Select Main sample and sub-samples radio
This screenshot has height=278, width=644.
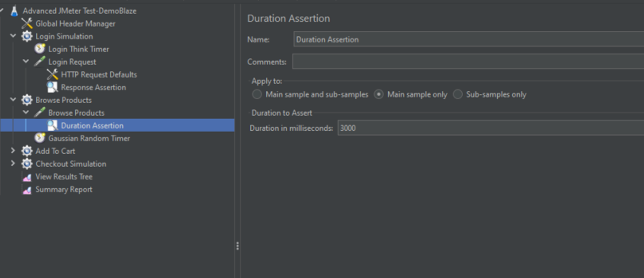(257, 94)
